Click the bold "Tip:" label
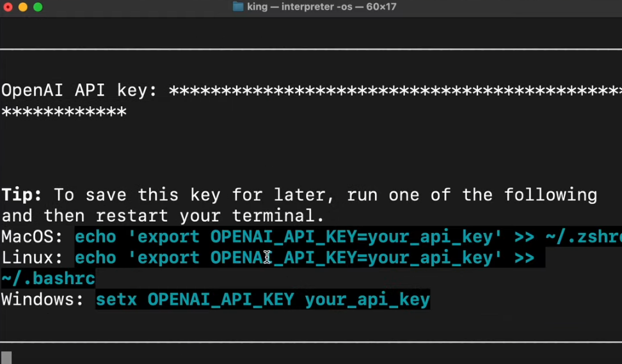622x364 pixels. click(22, 194)
